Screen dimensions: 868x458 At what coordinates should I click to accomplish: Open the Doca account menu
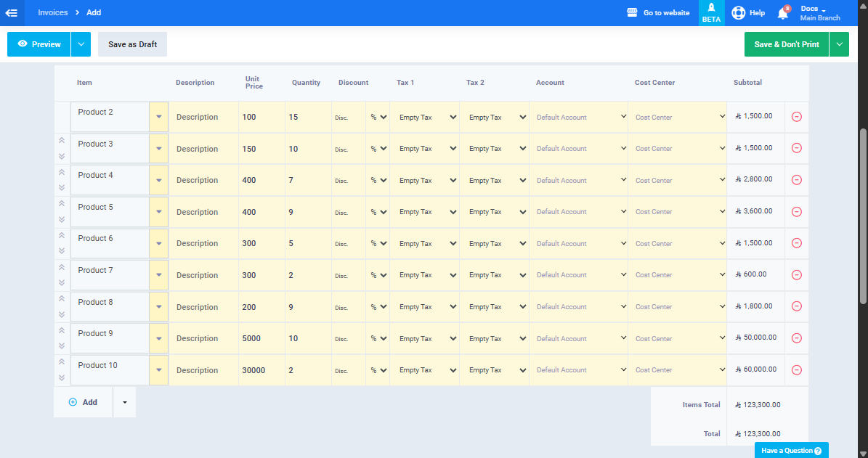point(819,13)
